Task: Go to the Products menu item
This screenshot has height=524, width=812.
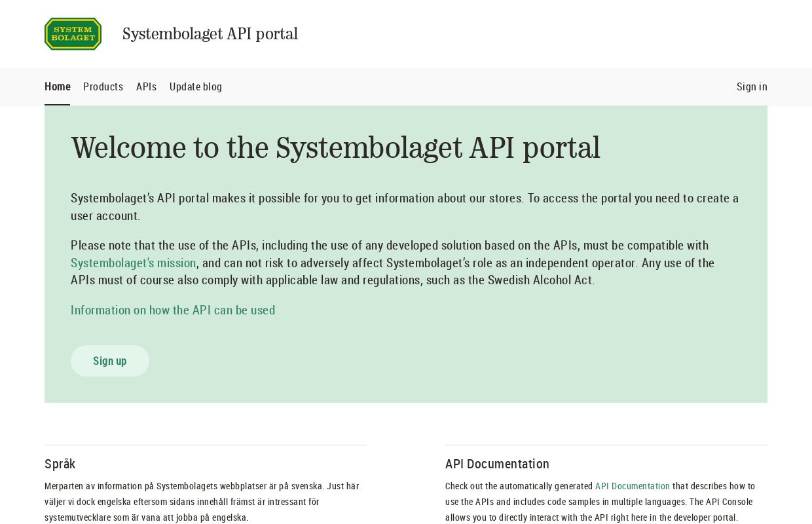Action: tap(103, 86)
